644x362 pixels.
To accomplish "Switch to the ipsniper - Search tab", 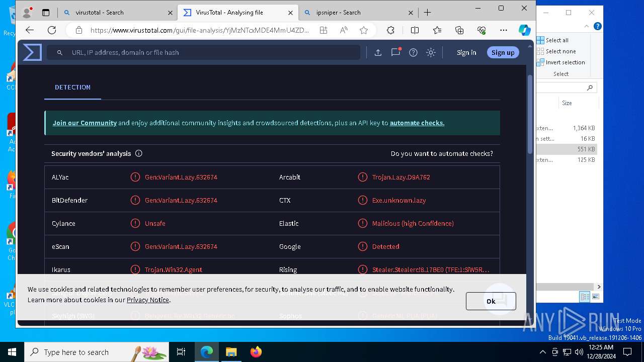I will pos(359,13).
